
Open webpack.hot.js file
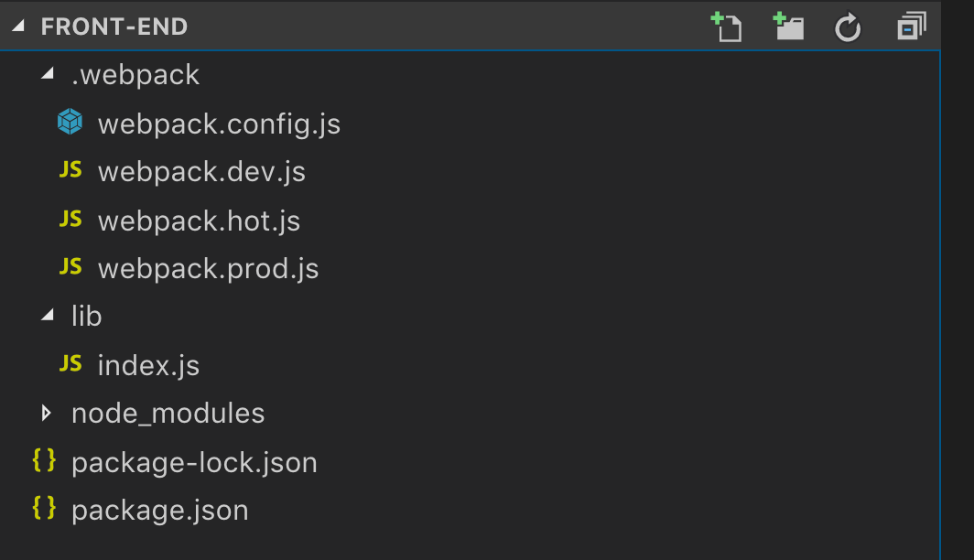(199, 221)
